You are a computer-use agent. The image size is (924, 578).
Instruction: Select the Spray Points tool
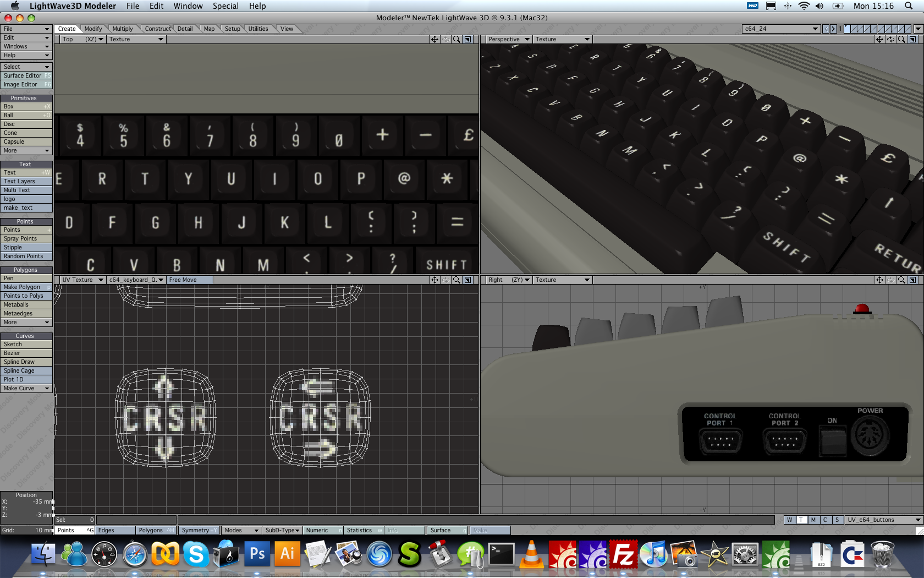(x=26, y=238)
